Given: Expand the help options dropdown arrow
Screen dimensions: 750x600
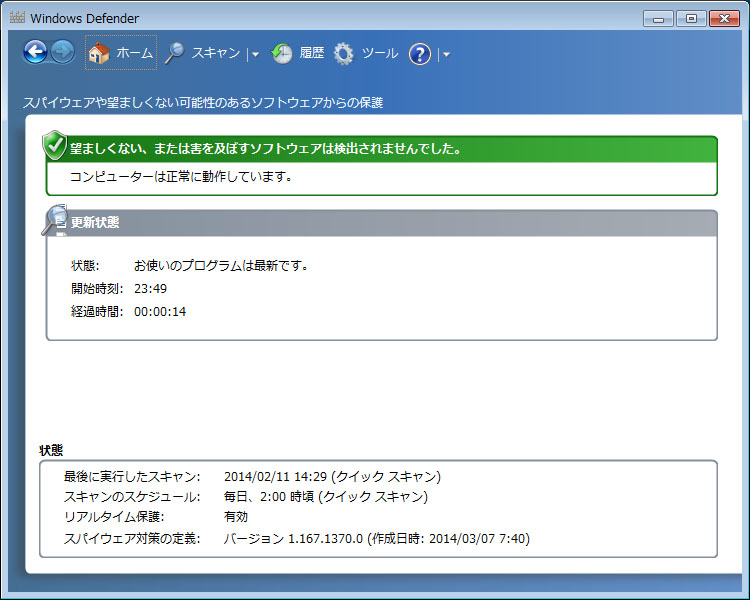Looking at the screenshot, I should (x=446, y=55).
